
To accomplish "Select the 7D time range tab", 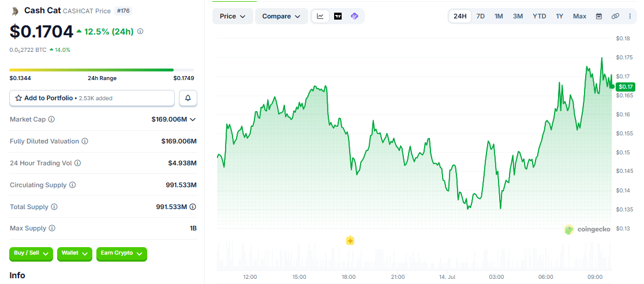I will [480, 16].
